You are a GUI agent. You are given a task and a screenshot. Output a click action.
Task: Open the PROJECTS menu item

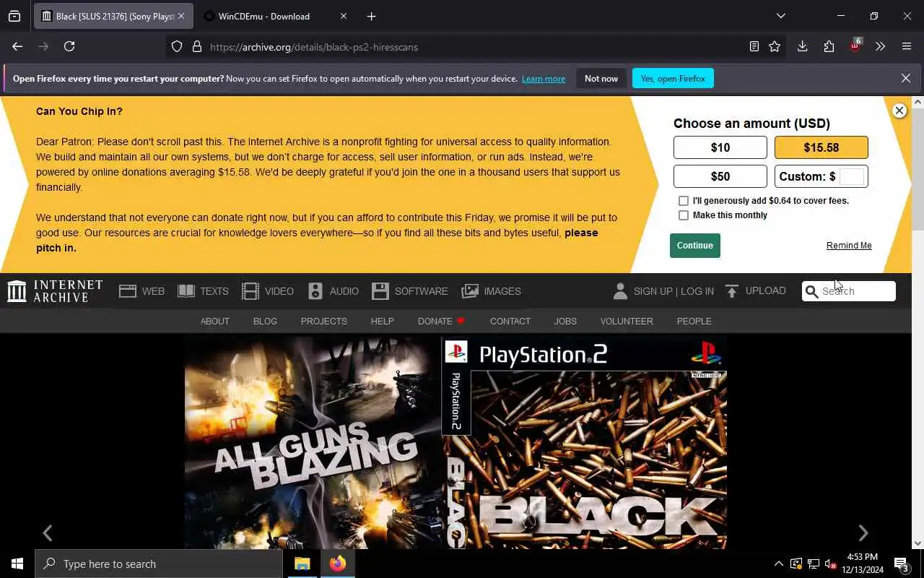click(324, 322)
